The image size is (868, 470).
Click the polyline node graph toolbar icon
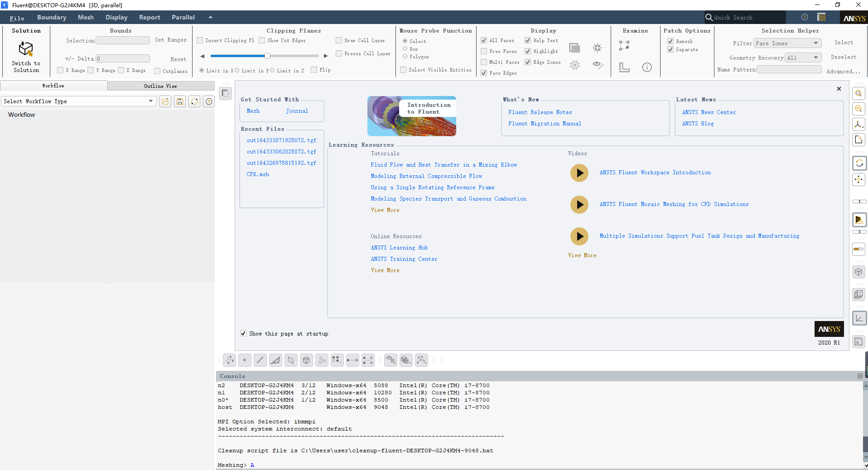(x=421, y=360)
